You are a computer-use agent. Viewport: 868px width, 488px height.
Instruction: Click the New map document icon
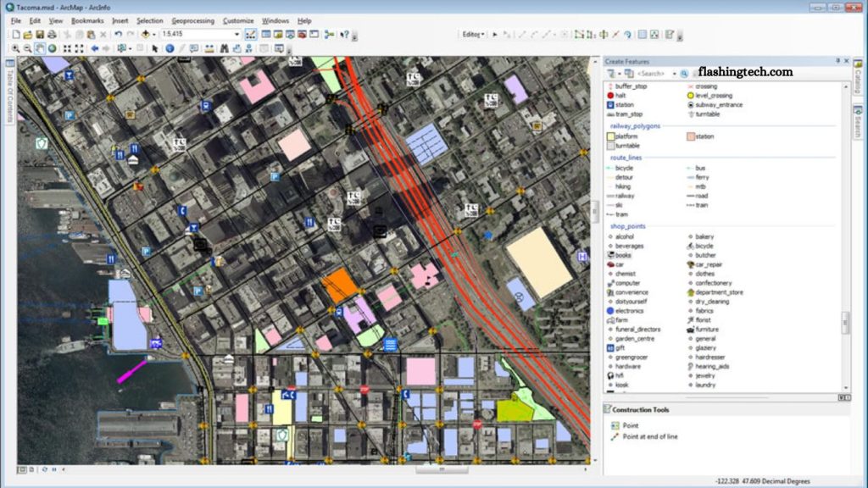[x=16, y=34]
